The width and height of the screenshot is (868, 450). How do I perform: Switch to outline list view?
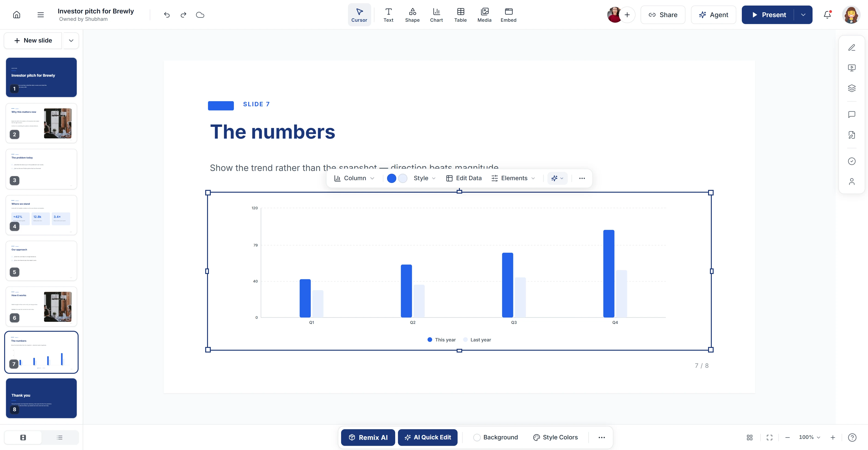click(60, 437)
